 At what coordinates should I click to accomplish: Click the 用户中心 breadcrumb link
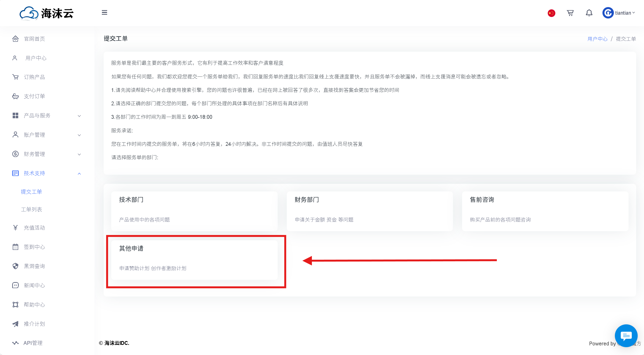coord(597,39)
